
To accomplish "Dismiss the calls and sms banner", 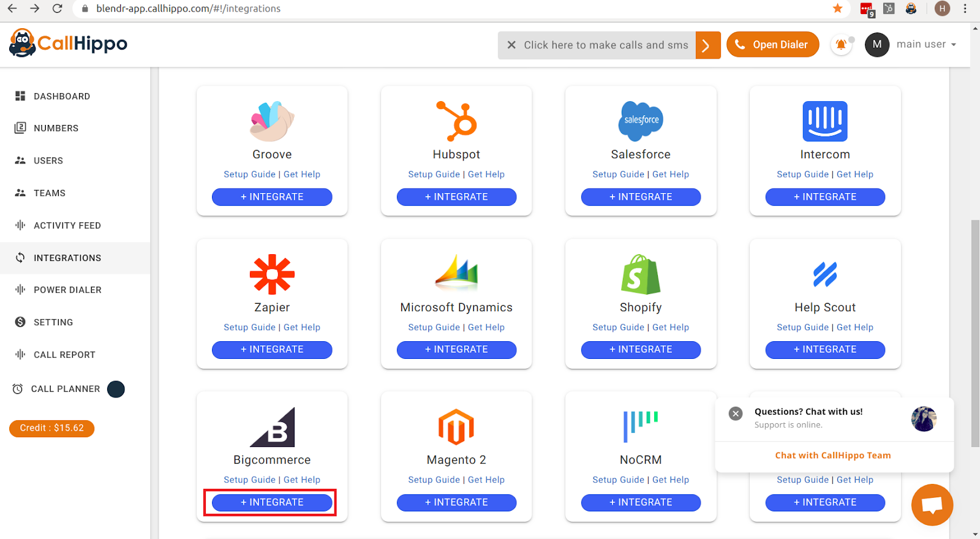I will click(x=511, y=45).
